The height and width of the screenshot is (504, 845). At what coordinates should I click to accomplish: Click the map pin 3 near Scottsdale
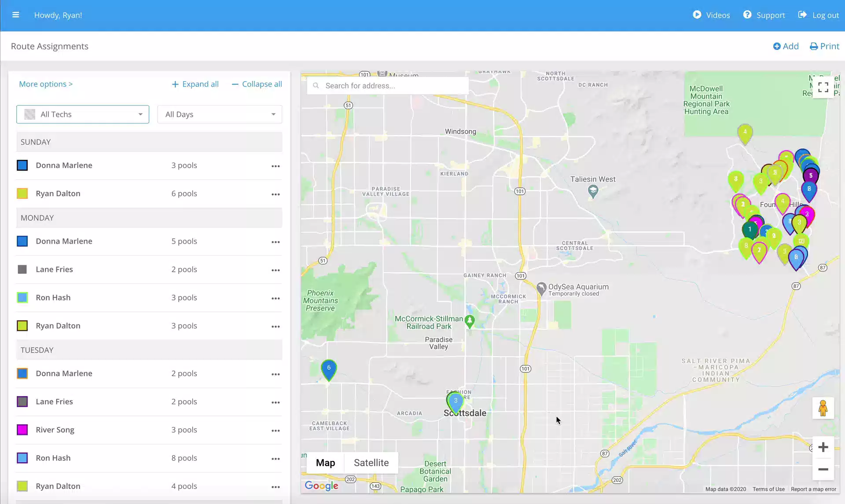(x=456, y=402)
